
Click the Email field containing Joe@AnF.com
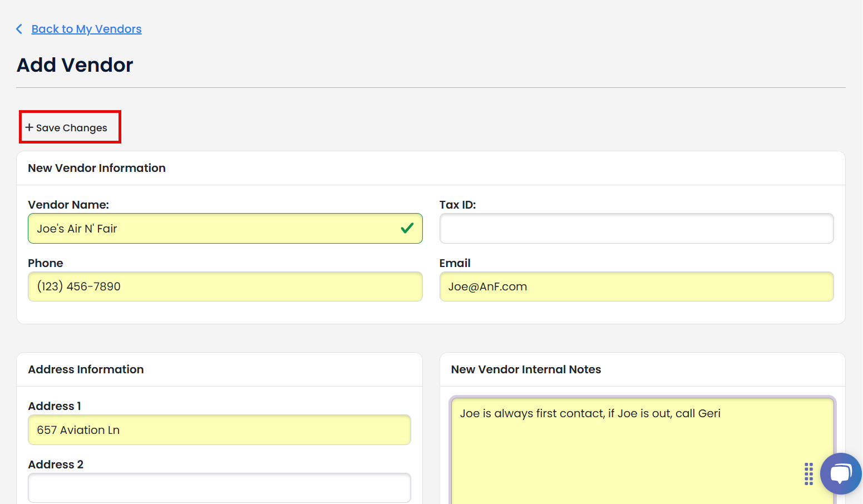(x=636, y=286)
